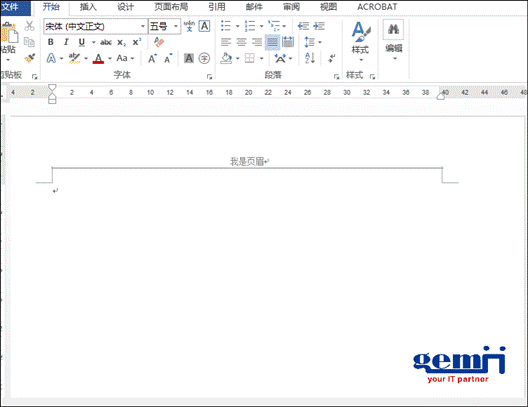Image resolution: width=528 pixels, height=407 pixels.
Task: Align text left
Action: pos(226,42)
